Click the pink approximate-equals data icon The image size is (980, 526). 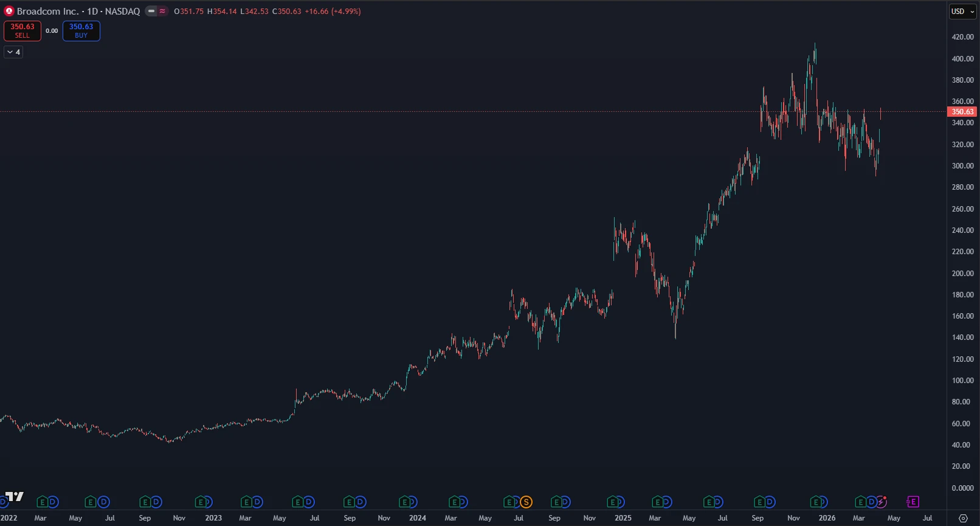162,11
